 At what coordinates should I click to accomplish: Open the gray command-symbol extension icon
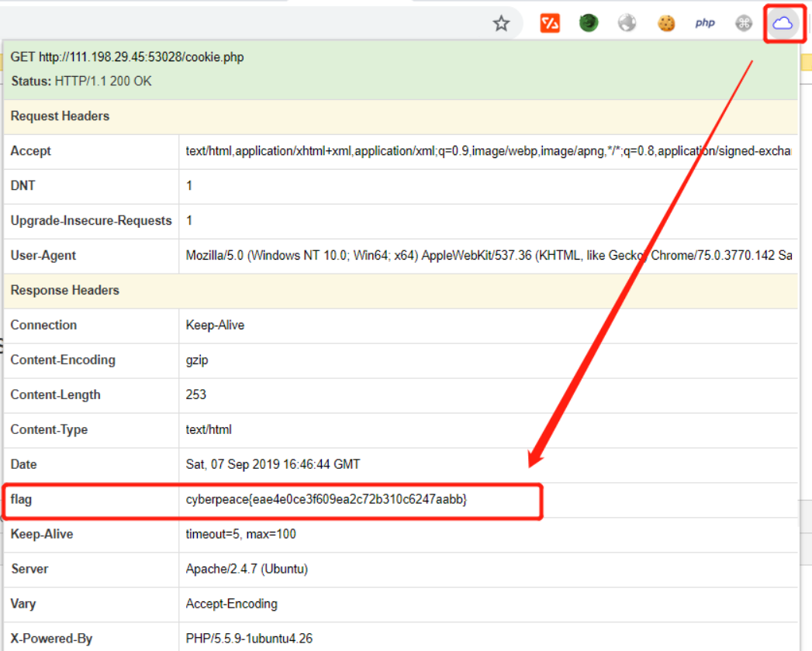[744, 22]
